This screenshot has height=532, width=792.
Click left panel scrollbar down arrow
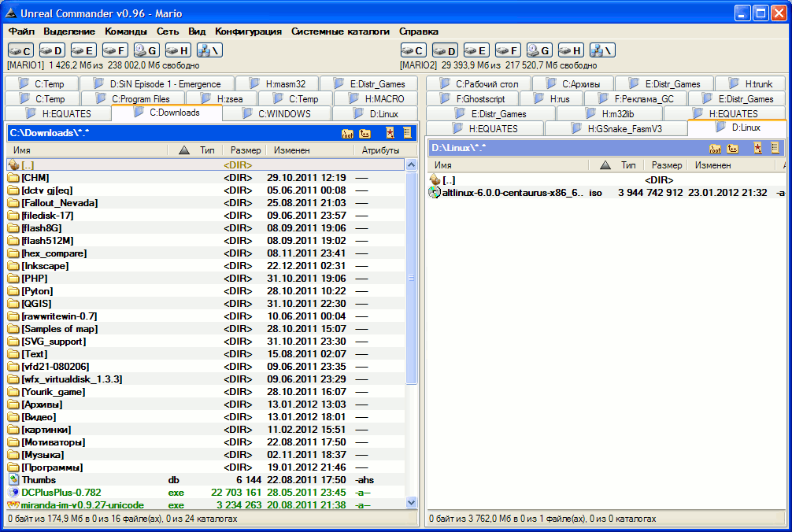pyautogui.click(x=411, y=502)
